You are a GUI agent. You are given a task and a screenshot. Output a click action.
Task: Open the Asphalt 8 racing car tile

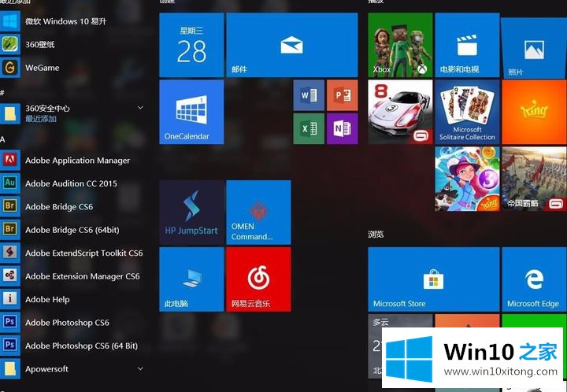click(x=400, y=112)
